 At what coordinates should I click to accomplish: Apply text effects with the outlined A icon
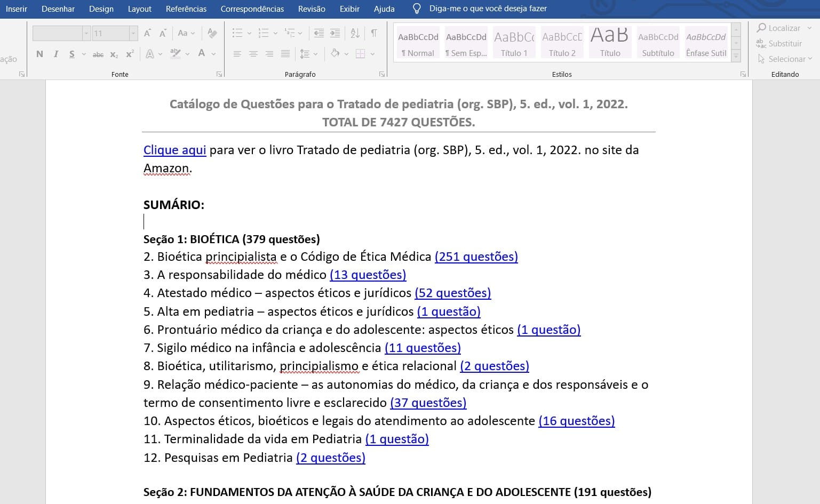[150, 54]
